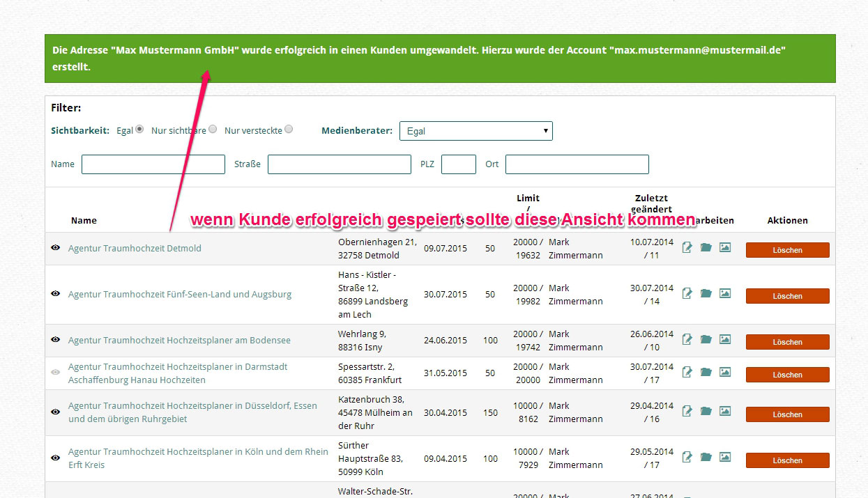The image size is (868, 498).
Task: Click image icon for the Köln und Rhein Erft row
Action: (x=725, y=458)
